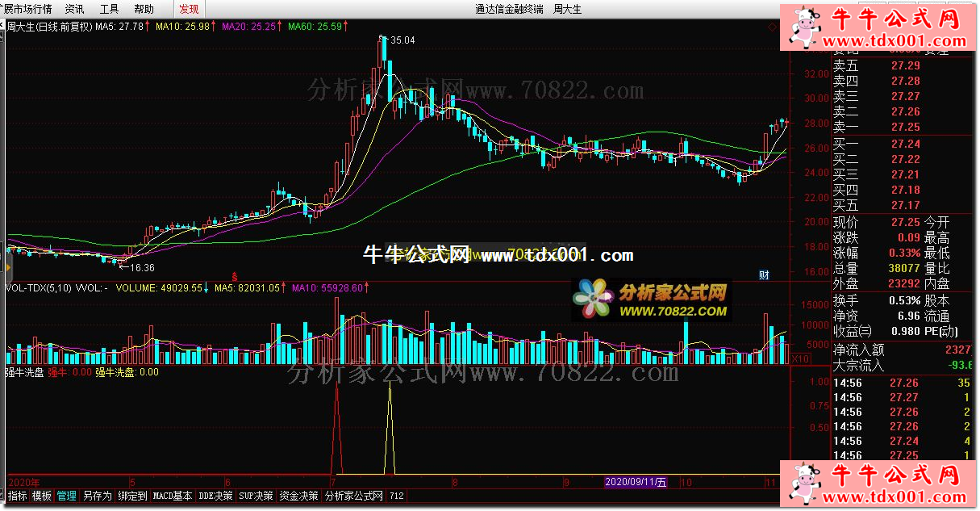Click the 外盘 value 23292
980x511 pixels.
904,283
